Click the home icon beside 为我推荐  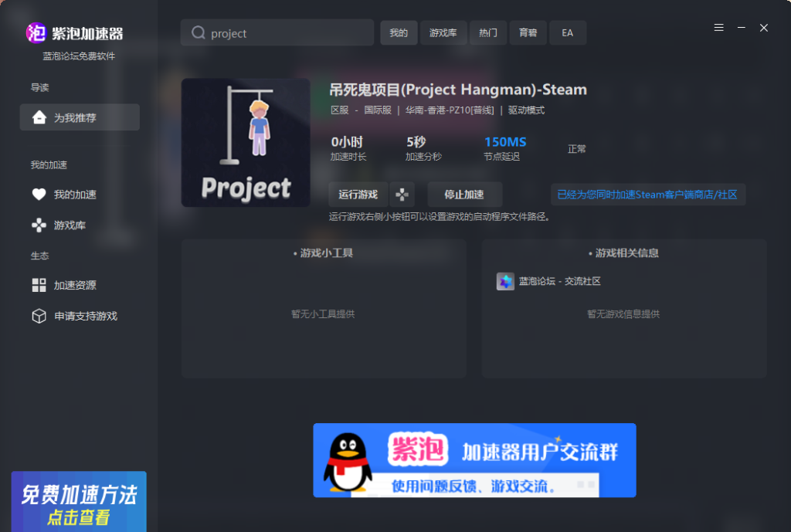[39, 117]
